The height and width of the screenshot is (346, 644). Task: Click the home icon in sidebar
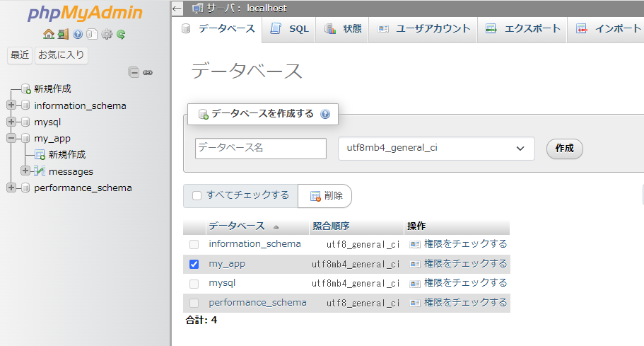(x=48, y=34)
